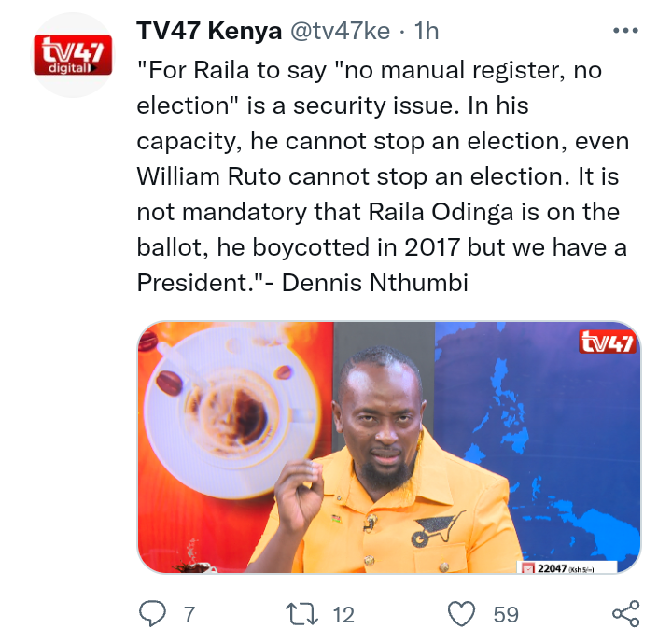This screenshot has width=672, height=629.
Task: Click the 1h timestamp
Action: coord(427,31)
